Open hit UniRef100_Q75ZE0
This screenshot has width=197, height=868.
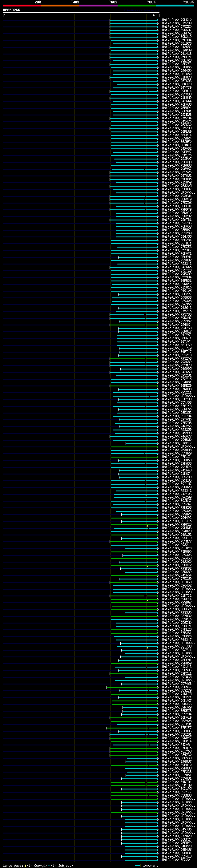(x=177, y=26)
